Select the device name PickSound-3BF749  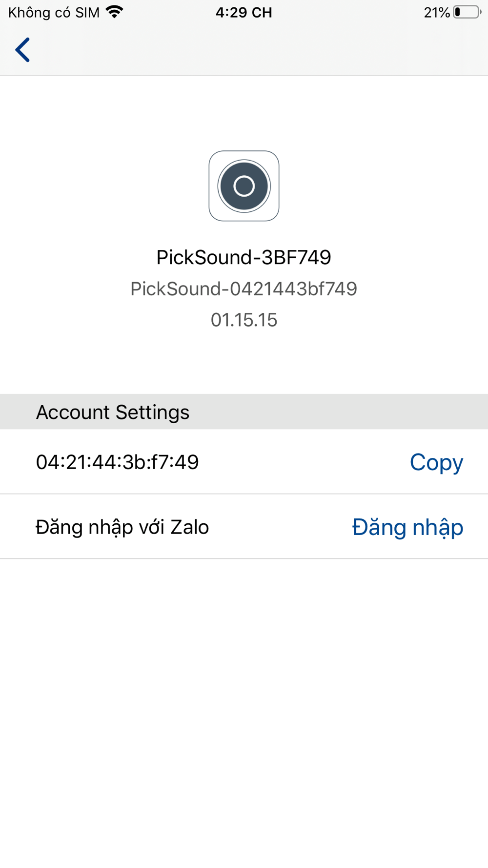(244, 257)
